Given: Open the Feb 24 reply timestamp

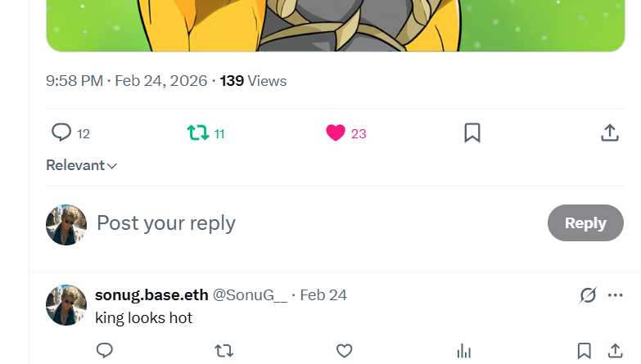Looking at the screenshot, I should click(323, 295).
